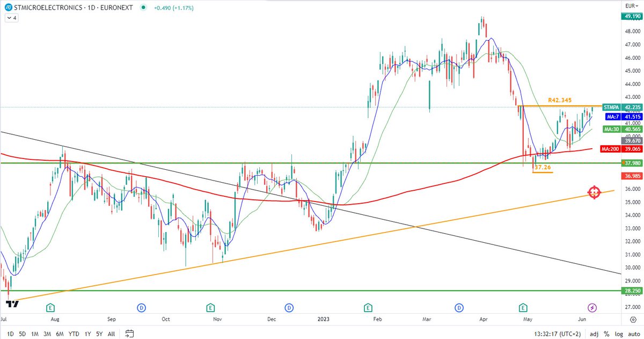Open timezone menu at 13:32:17 (UTC+2)

(x=557, y=334)
